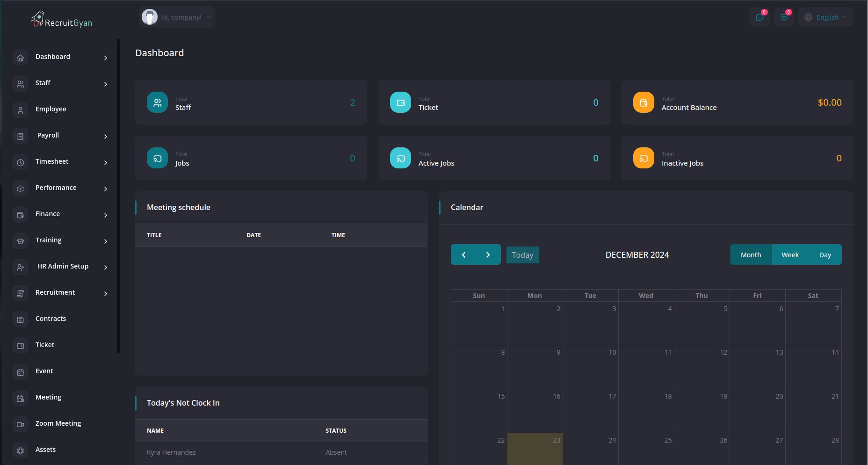Switch calendar to Day view

pos(825,255)
